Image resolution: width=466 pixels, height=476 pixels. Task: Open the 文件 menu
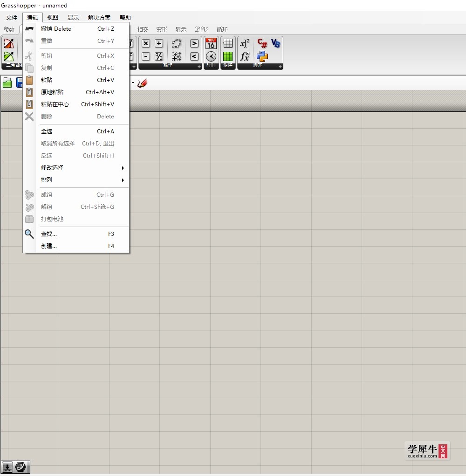(x=12, y=18)
